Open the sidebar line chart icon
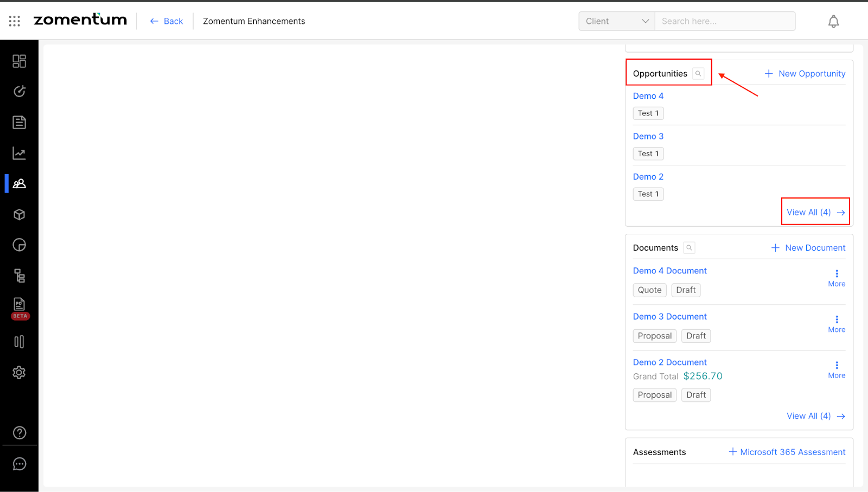Screen dimensions: 868x492 (x=20, y=154)
